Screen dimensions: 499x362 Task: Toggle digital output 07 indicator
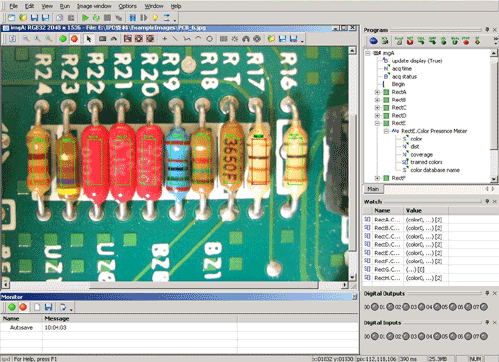pos(484,307)
